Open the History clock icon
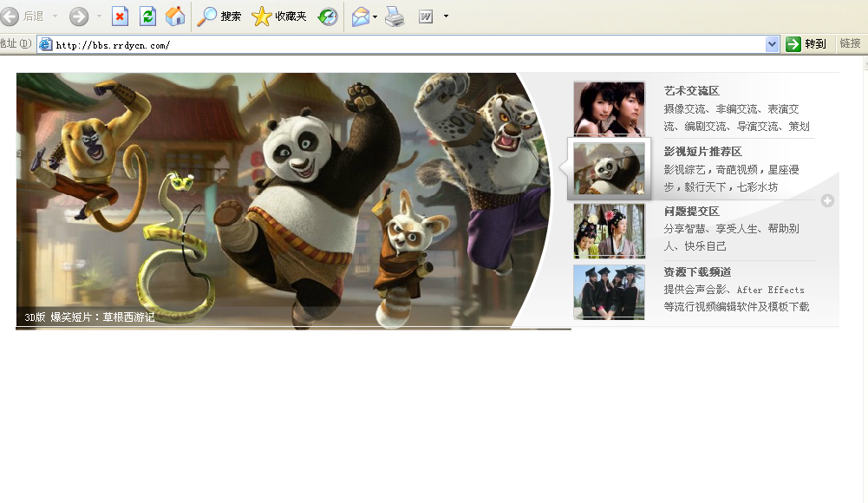This screenshot has height=503, width=868. coord(328,16)
